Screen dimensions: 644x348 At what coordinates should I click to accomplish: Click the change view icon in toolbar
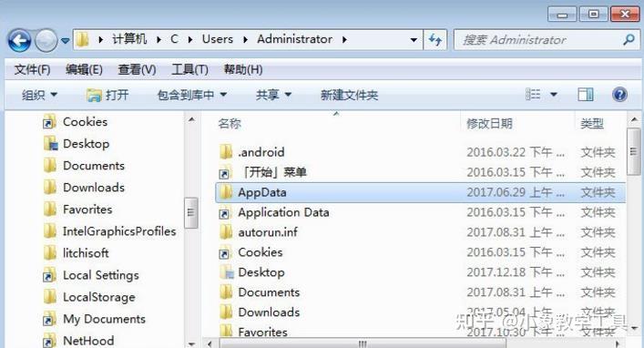533,95
